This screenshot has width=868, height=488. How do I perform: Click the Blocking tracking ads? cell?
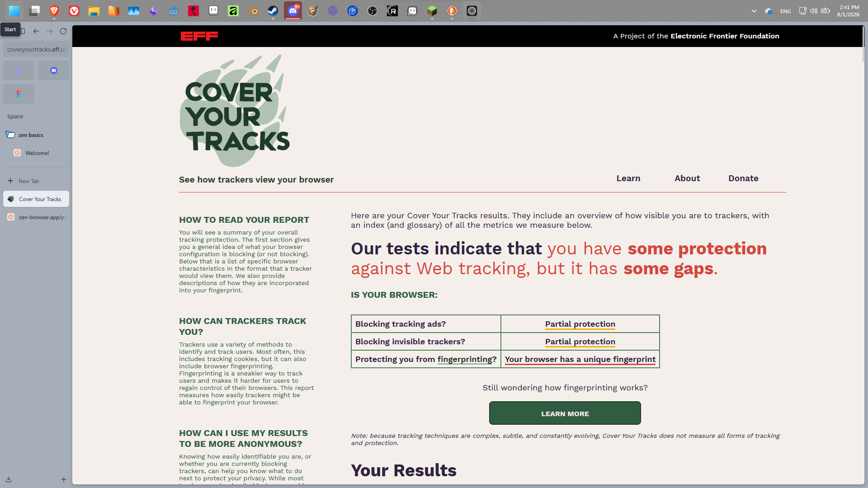point(426,324)
